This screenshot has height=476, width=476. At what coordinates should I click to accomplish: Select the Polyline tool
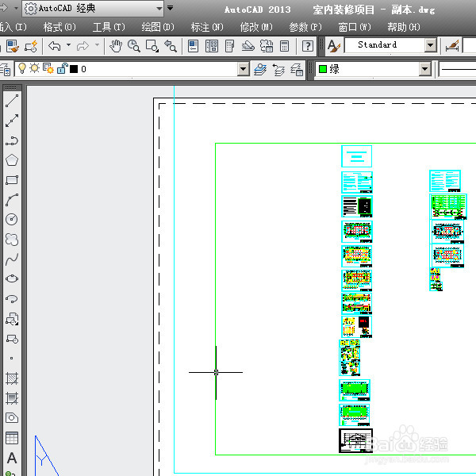[x=12, y=140]
